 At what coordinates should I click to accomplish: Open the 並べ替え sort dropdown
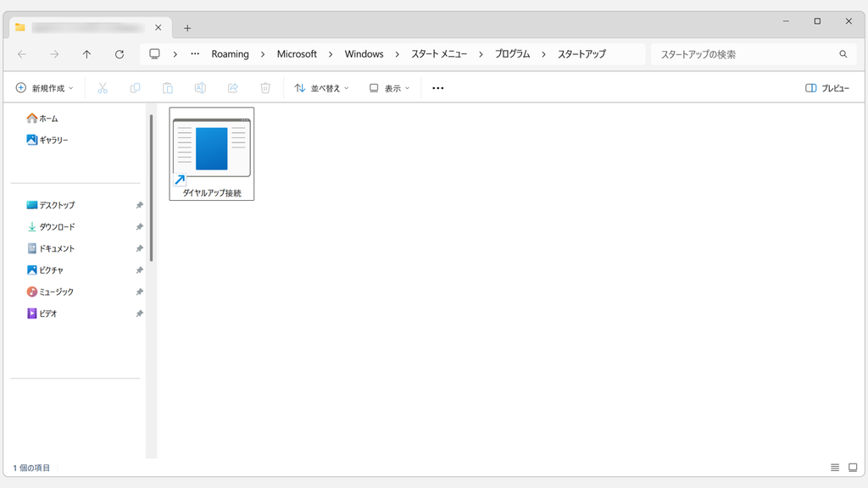[x=321, y=88]
